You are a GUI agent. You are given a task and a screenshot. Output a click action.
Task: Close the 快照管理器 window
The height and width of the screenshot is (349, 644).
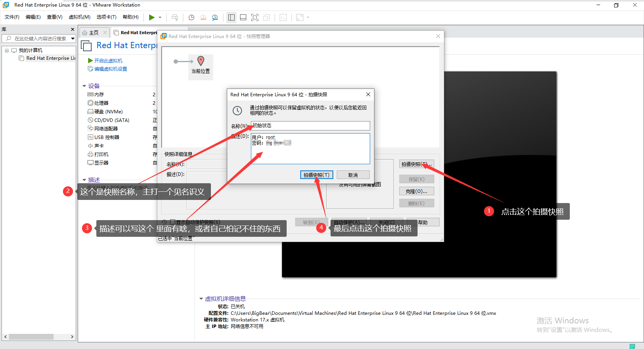[x=438, y=36]
